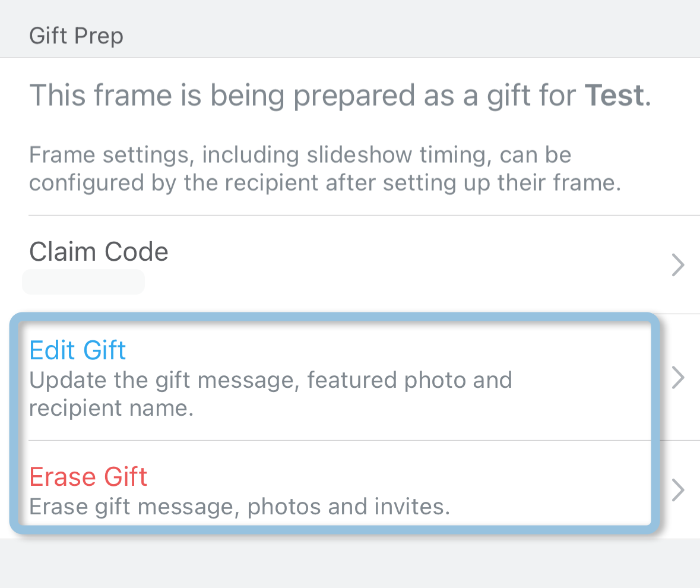This screenshot has height=588, width=700.
Task: Open Edit Gift via its chevron arrow
Action: tap(678, 377)
